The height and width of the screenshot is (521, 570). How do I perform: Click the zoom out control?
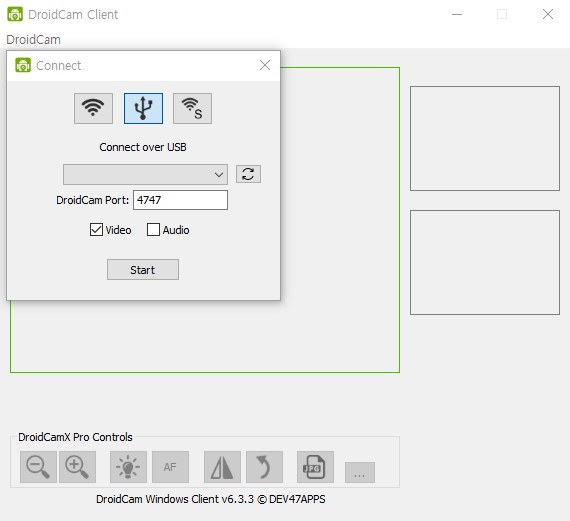click(38, 467)
